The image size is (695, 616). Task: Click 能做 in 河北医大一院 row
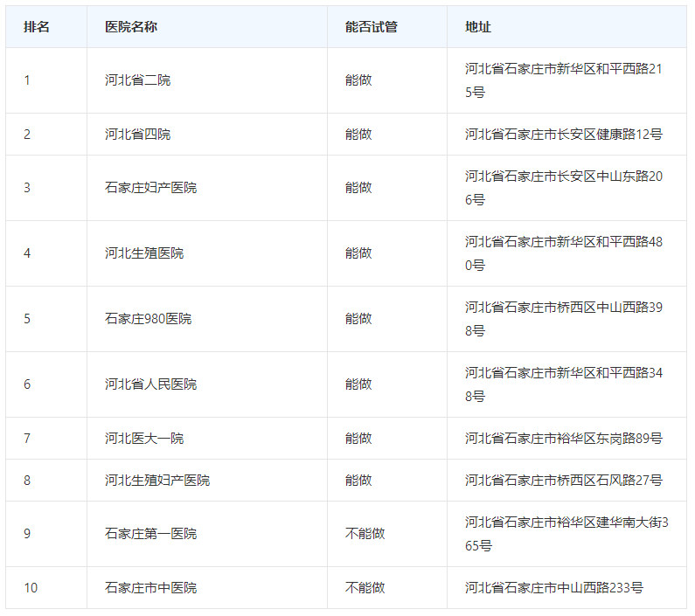click(x=358, y=439)
